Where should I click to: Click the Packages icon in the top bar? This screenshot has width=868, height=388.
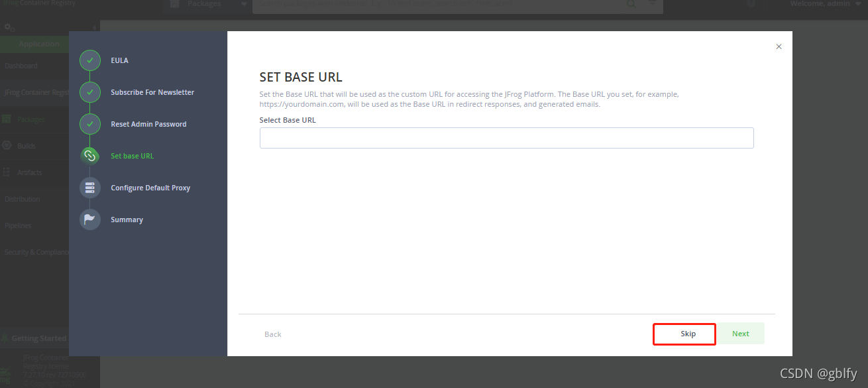[x=175, y=4]
